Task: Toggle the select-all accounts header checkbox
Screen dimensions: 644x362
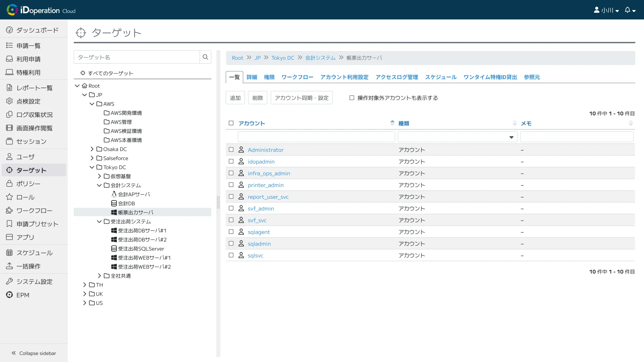Action: pos(231,123)
